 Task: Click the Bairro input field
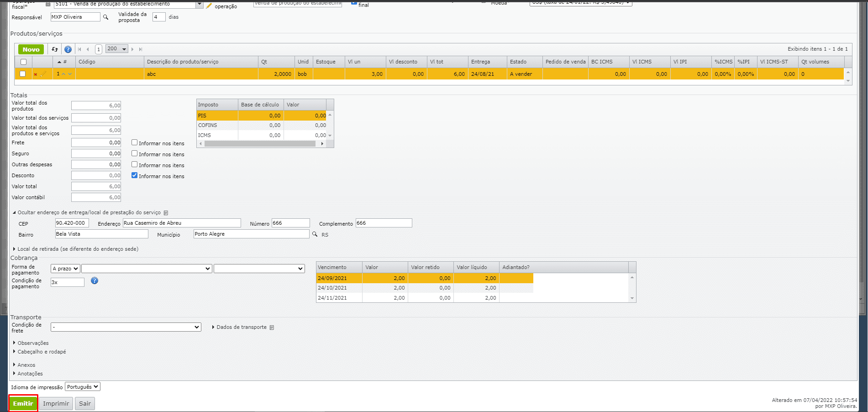click(102, 234)
